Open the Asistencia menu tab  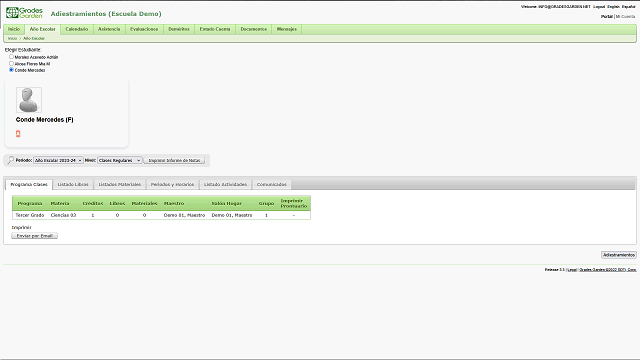click(109, 29)
